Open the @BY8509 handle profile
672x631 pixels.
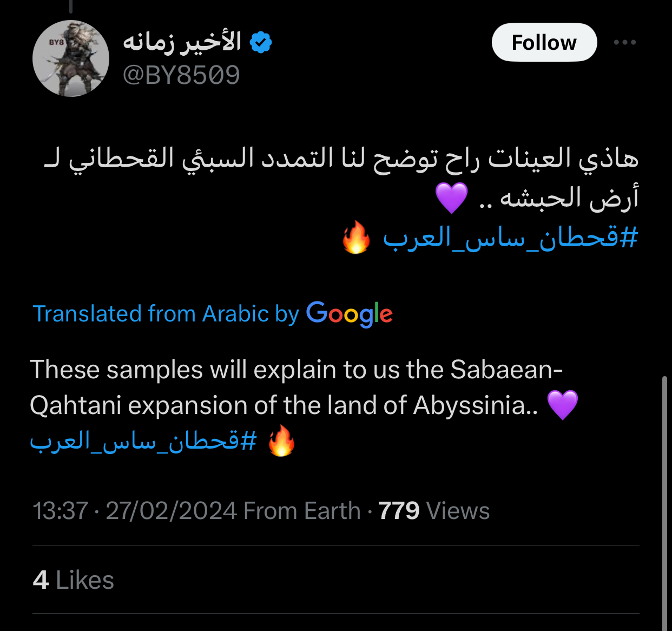(181, 75)
